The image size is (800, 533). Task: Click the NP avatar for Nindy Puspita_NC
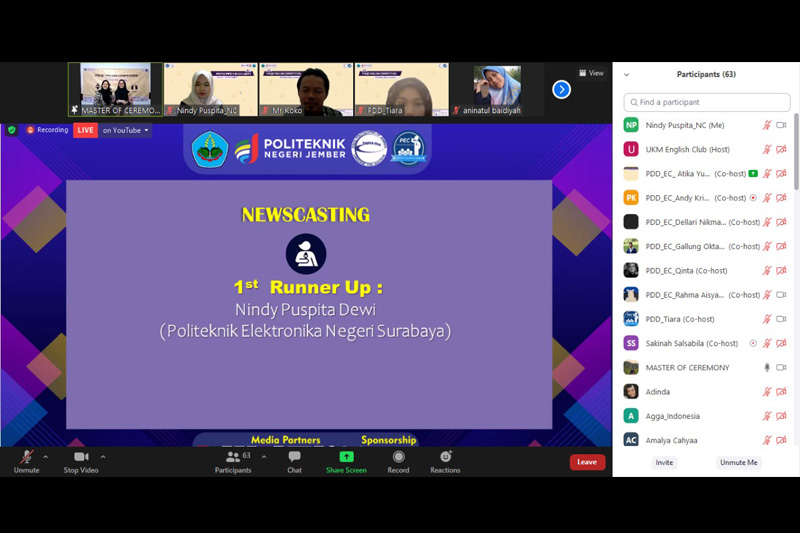[631, 125]
